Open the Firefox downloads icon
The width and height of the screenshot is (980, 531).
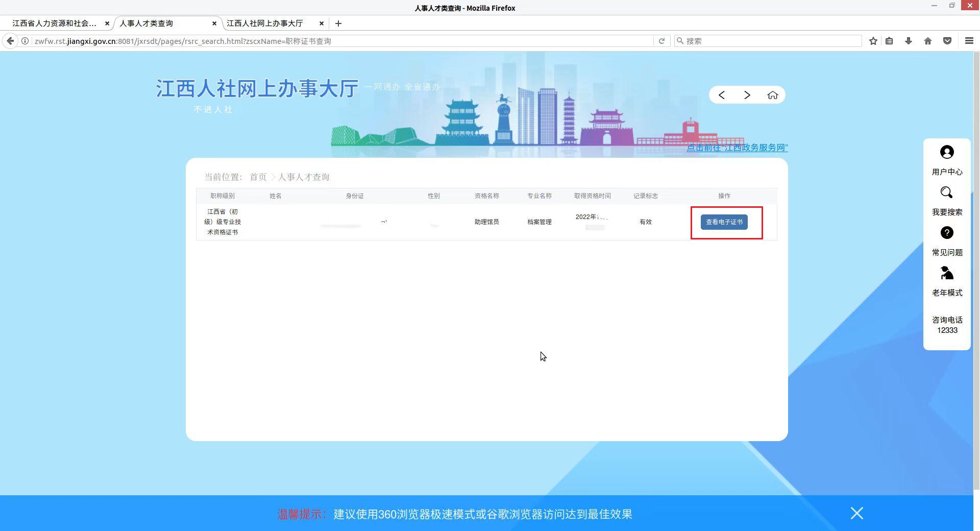(909, 41)
